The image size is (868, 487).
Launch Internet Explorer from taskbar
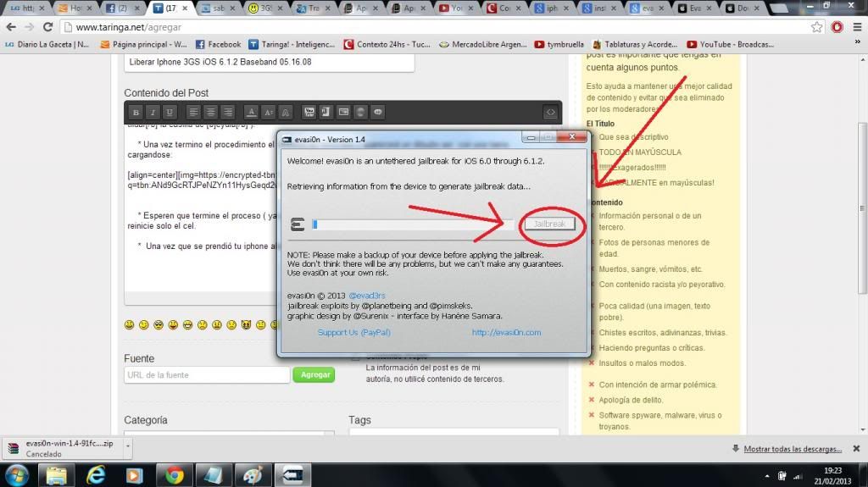pos(96,475)
